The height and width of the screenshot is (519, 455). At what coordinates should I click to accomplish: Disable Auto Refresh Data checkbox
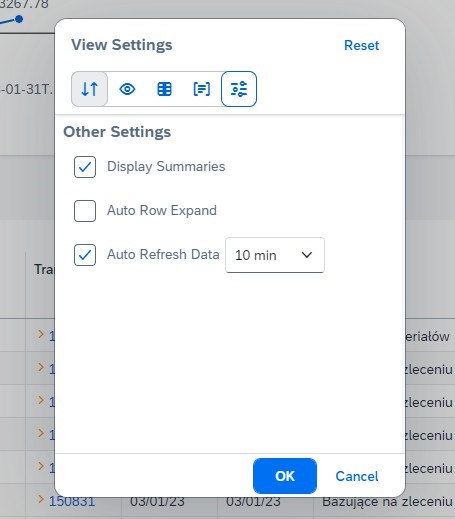[85, 255]
